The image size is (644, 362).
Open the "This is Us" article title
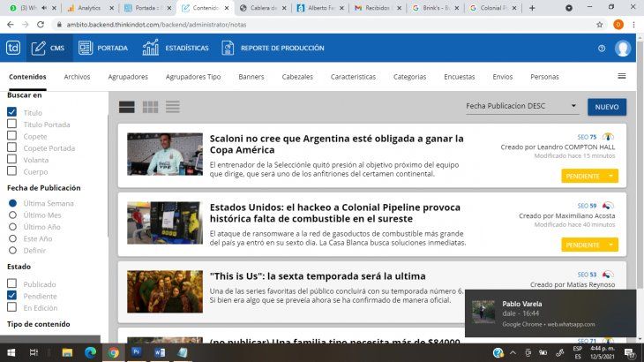318,276
